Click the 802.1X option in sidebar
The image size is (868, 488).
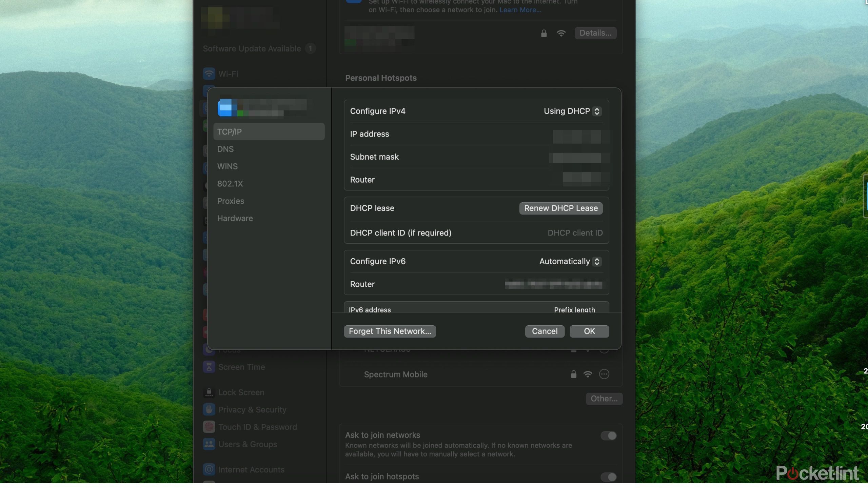coord(230,183)
